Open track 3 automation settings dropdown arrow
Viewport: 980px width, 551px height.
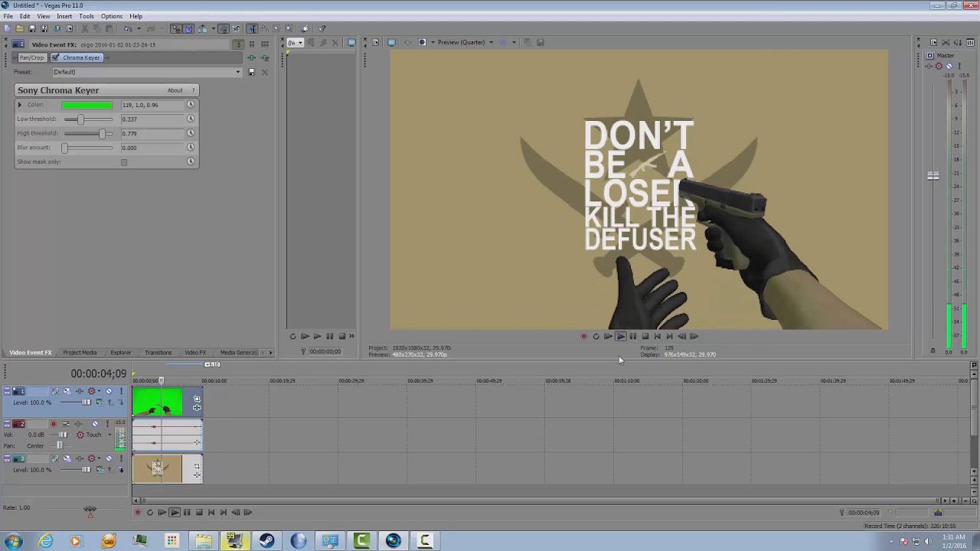coord(100,458)
